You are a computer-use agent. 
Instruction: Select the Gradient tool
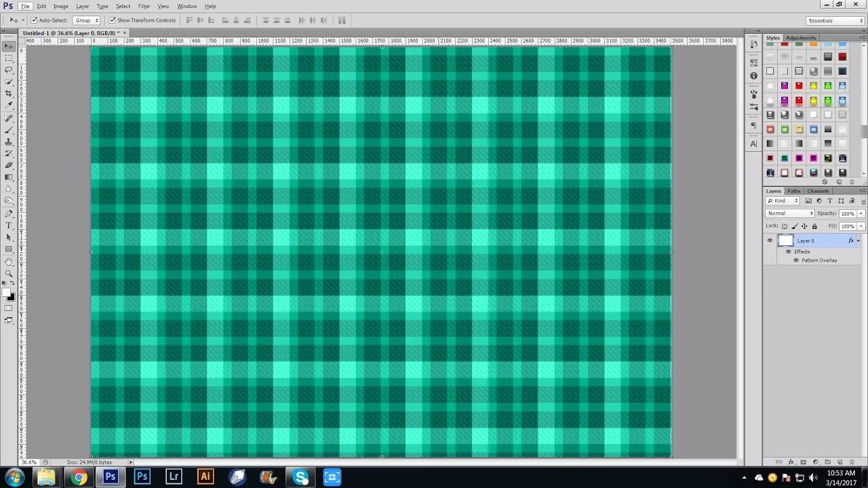coord(9,177)
